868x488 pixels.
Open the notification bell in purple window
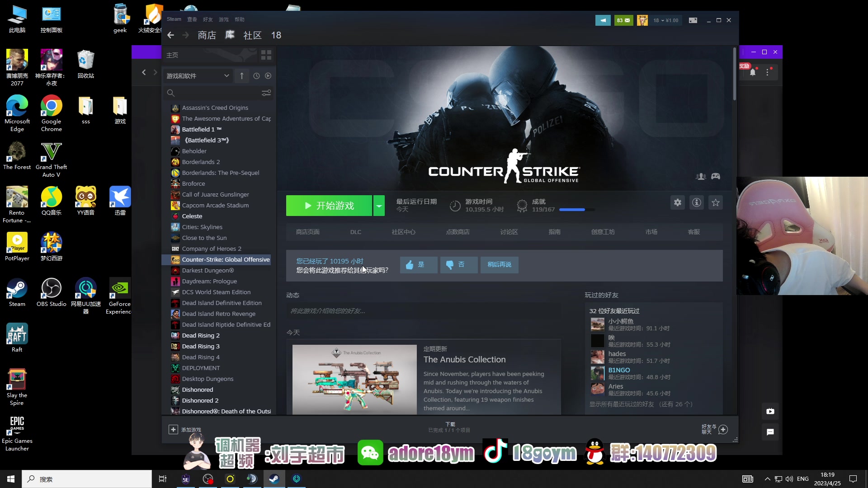pyautogui.click(x=753, y=72)
